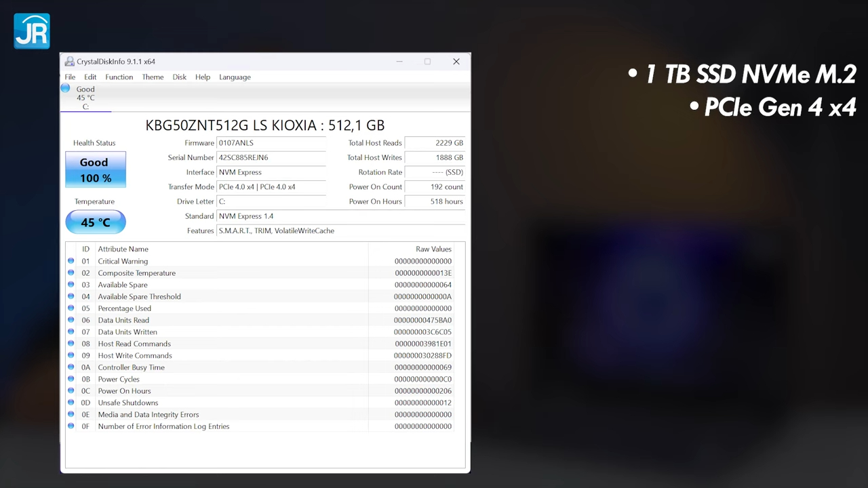Open the Disk menu
This screenshot has height=488, width=868.
point(179,77)
